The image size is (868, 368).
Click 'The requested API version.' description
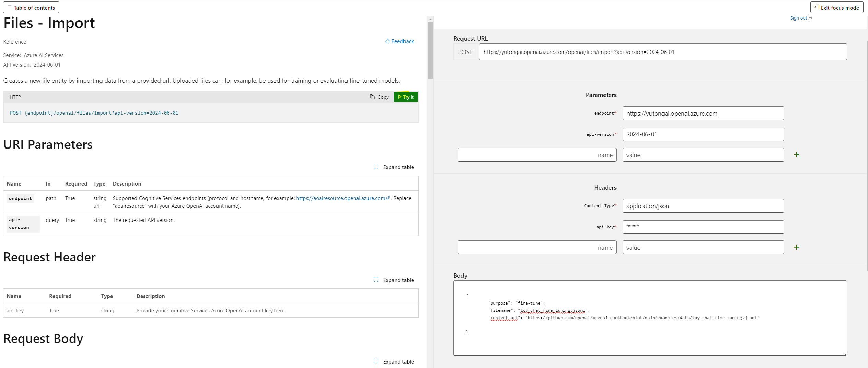pyautogui.click(x=144, y=220)
